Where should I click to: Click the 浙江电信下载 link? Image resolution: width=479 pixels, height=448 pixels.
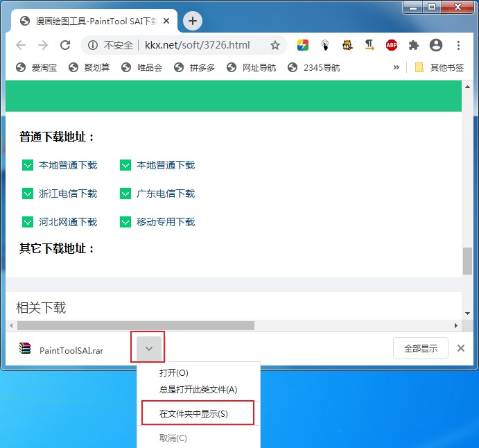point(68,193)
